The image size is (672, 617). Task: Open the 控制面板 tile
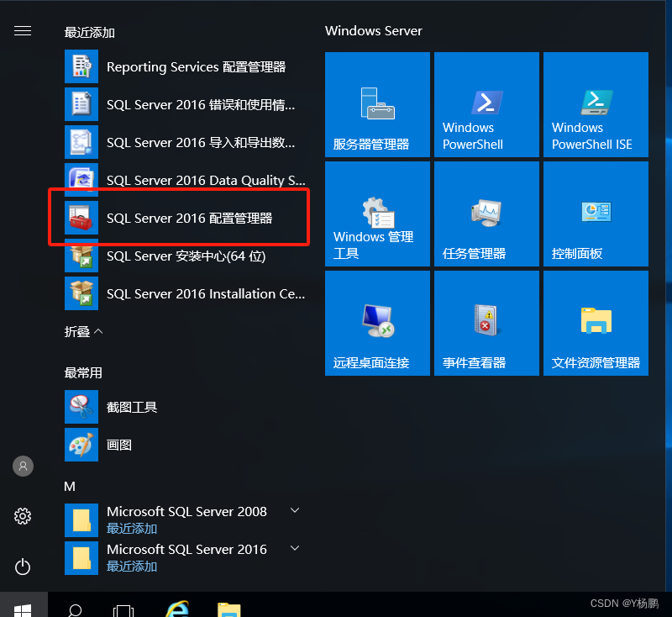596,214
